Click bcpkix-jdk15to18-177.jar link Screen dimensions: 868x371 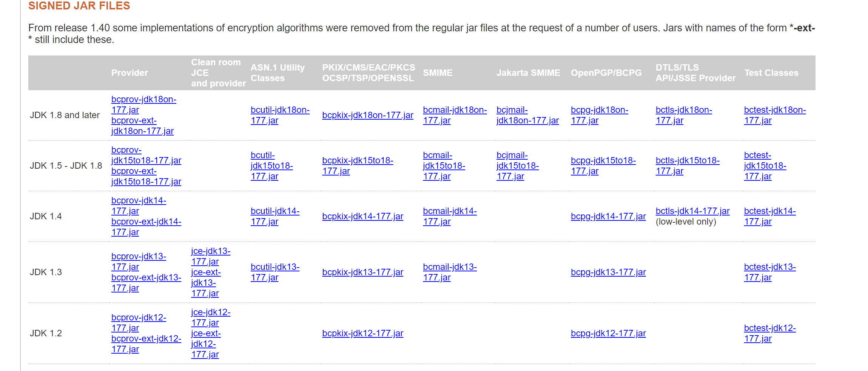tap(358, 166)
